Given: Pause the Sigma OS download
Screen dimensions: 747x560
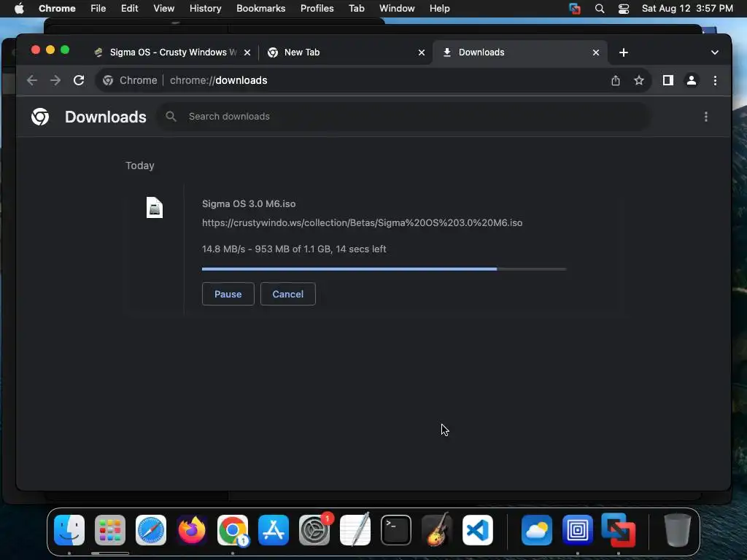Looking at the screenshot, I should [228, 294].
